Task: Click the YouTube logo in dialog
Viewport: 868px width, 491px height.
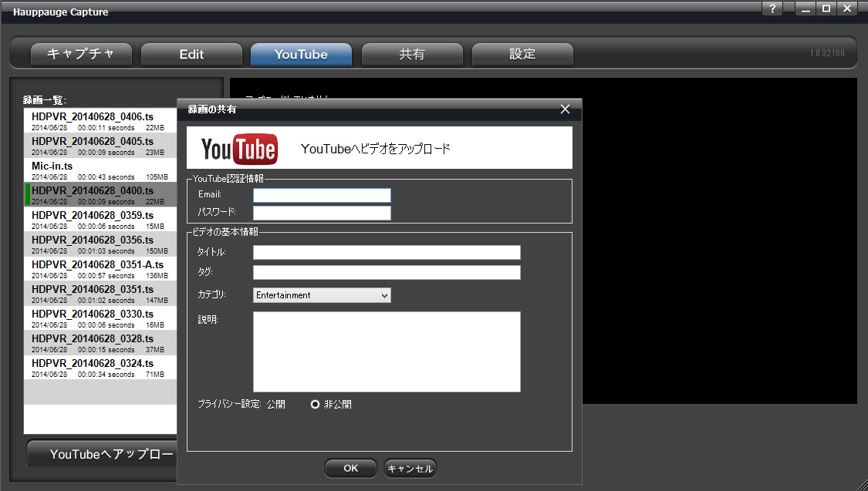Action: pyautogui.click(x=239, y=149)
